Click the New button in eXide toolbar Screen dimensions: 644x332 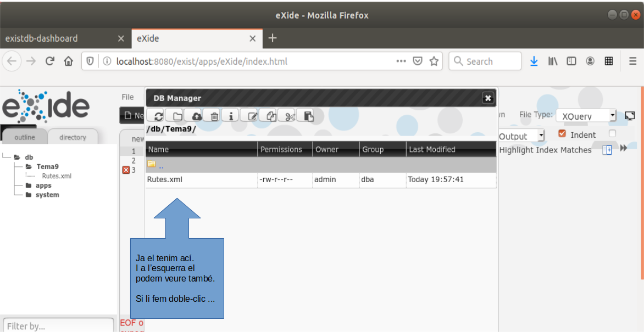coord(132,116)
